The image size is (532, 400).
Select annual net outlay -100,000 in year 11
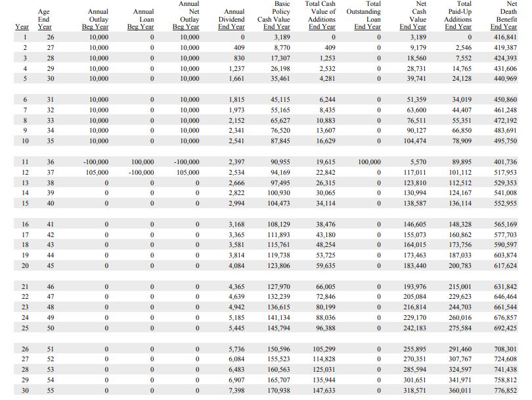pos(187,162)
